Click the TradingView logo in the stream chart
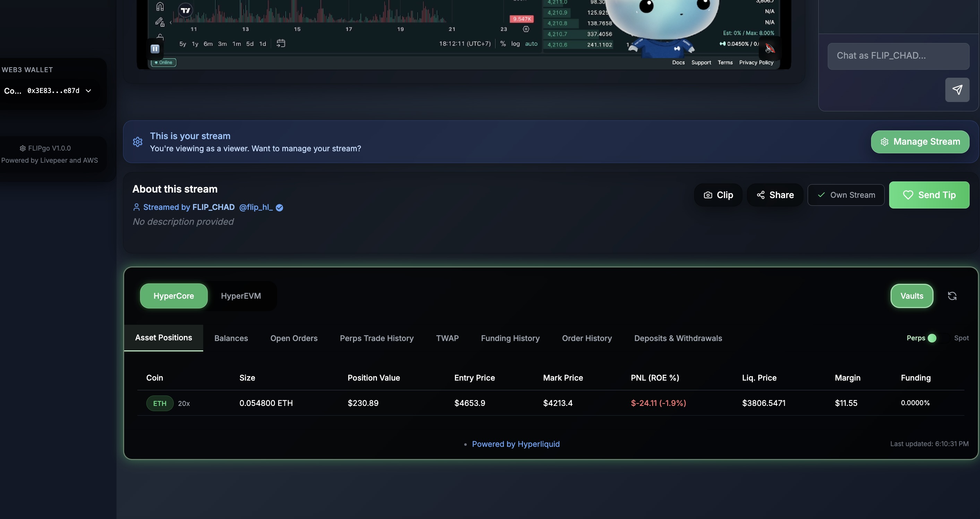The image size is (980, 519). tap(185, 10)
